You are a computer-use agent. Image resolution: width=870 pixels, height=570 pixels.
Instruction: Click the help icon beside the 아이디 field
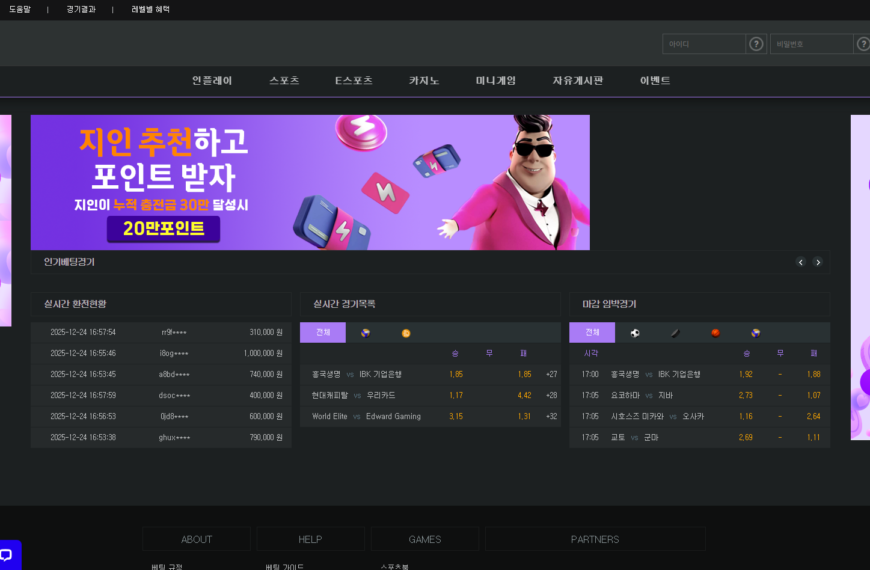point(756,44)
